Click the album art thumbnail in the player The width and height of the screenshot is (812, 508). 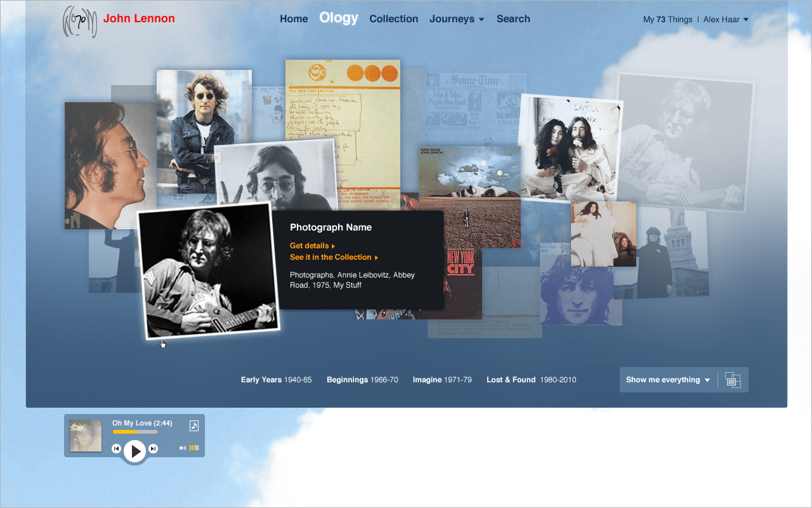(85, 436)
